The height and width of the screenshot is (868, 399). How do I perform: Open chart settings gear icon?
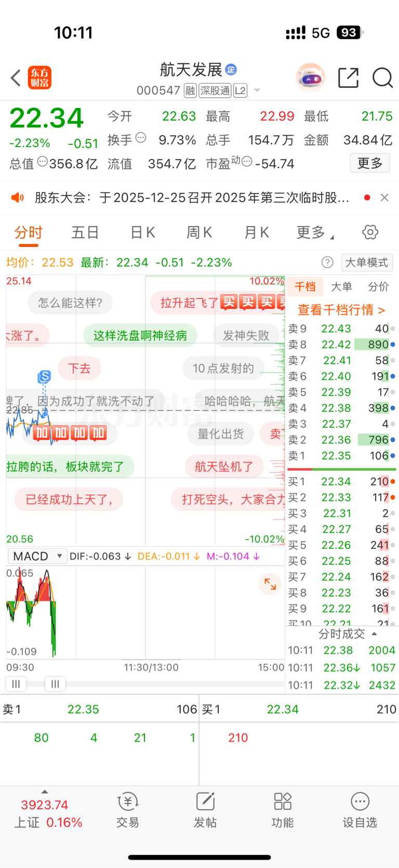tap(370, 232)
